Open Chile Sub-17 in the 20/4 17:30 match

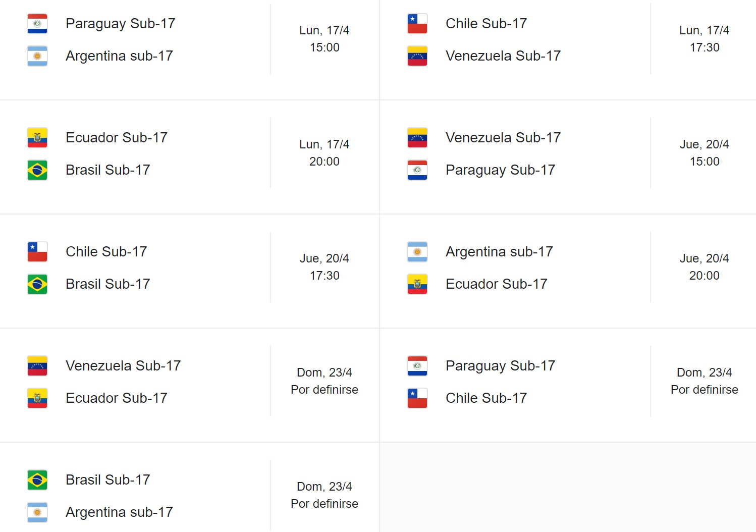[x=106, y=252]
